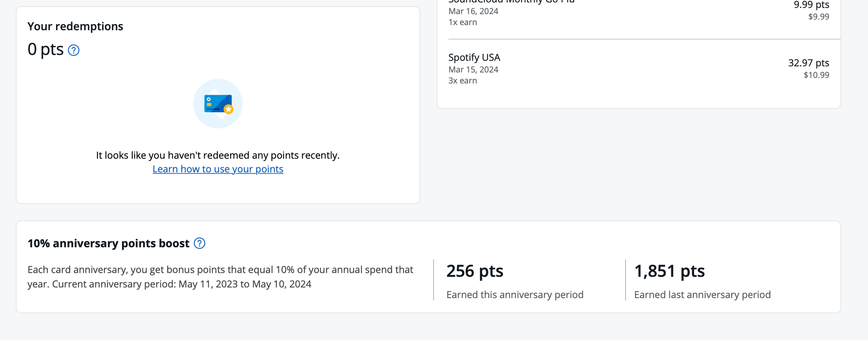Click the 10% anniversary points boost heading
868x340 pixels.
[x=108, y=243]
